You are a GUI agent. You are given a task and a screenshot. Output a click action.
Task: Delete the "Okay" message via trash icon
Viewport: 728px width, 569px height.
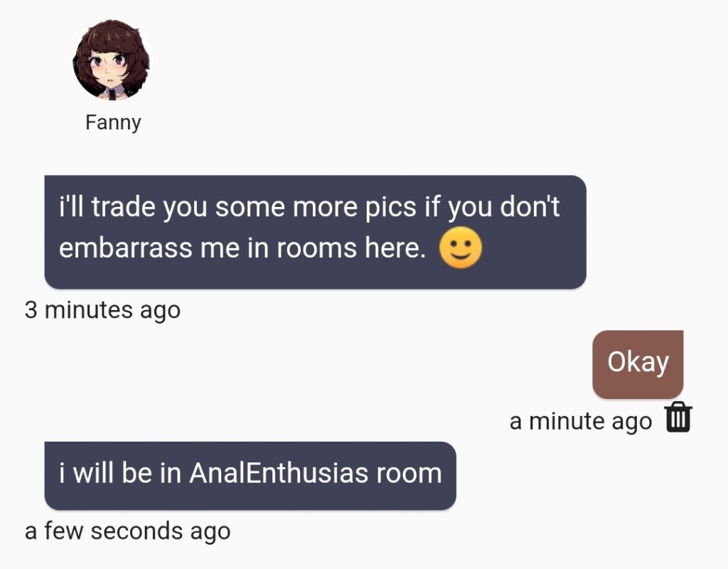click(x=679, y=418)
